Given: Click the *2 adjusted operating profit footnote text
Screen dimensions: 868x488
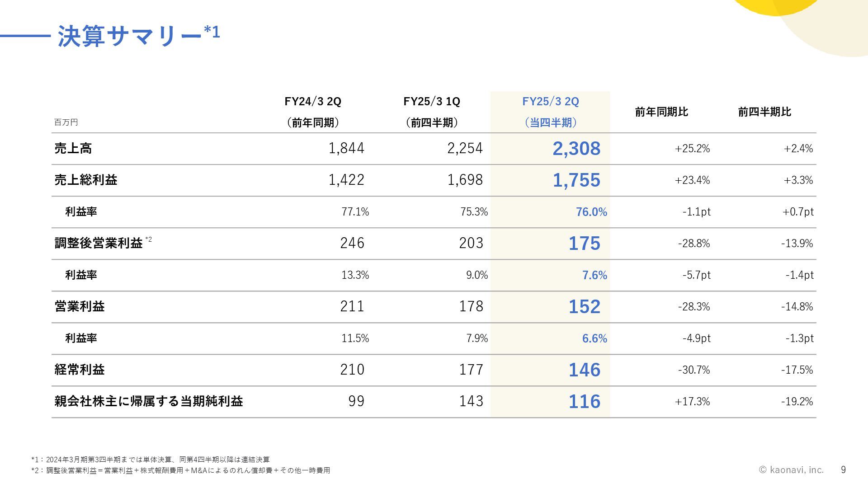Looking at the screenshot, I should [x=181, y=470].
